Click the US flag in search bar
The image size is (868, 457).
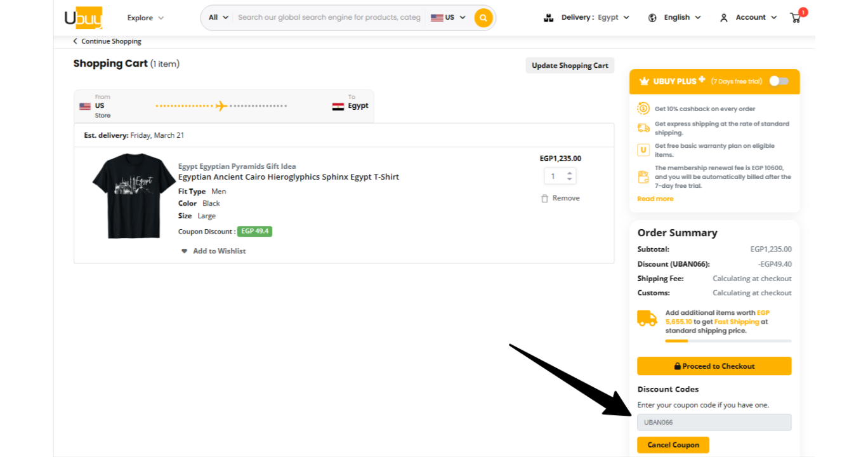(x=437, y=18)
